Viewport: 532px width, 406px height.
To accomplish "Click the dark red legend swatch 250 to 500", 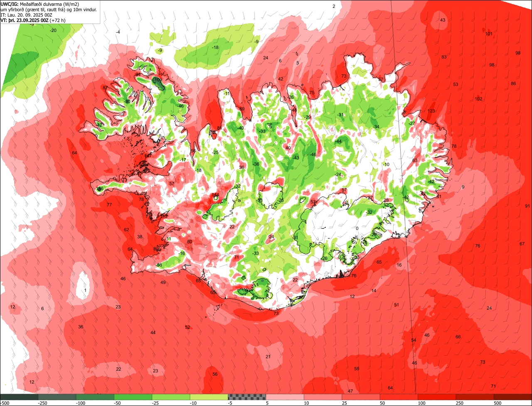I will click(x=475, y=397).
